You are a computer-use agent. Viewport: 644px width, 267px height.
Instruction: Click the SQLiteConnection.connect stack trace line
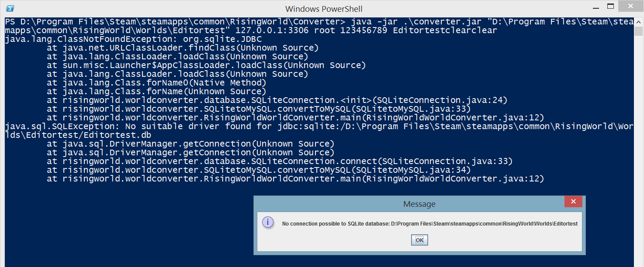tap(280, 161)
